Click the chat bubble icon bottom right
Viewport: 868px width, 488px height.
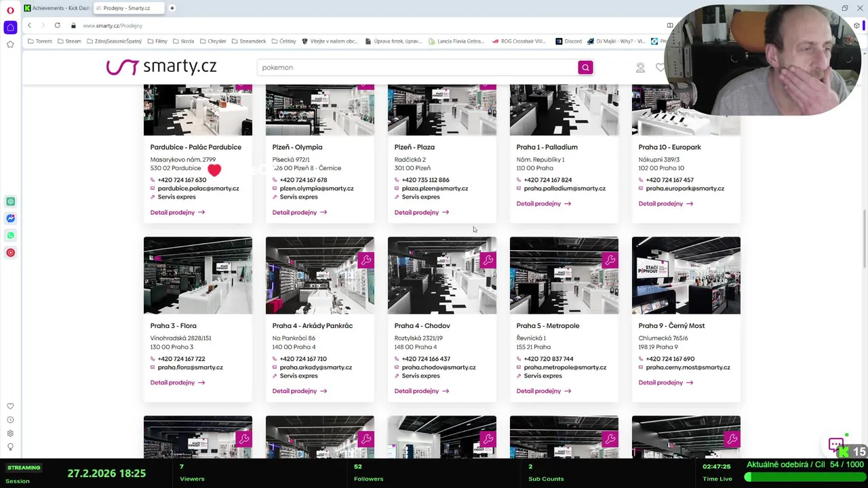[x=835, y=445]
